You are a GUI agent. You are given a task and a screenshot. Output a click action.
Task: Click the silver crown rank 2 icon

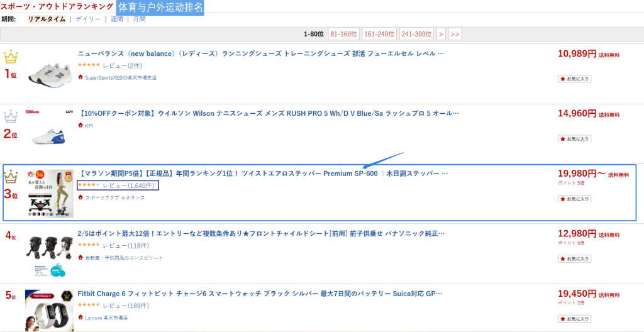pyautogui.click(x=11, y=117)
